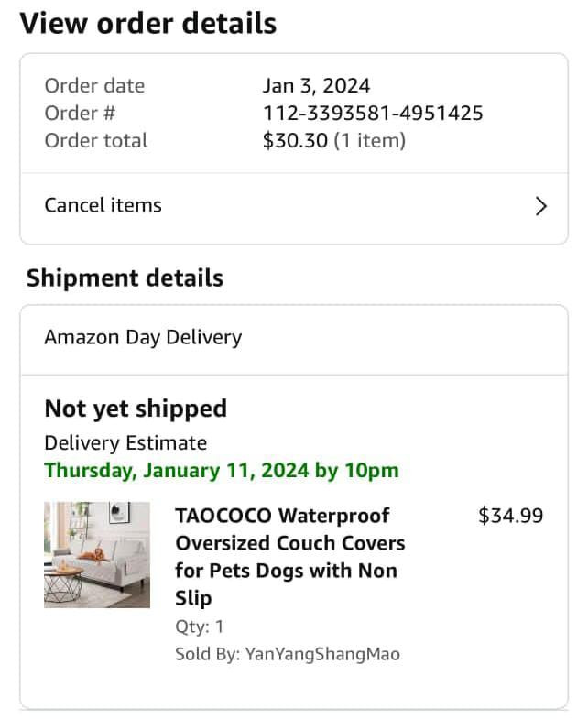This screenshot has width=588, height=719.
Task: Click the Order total label
Action: pyautogui.click(x=96, y=141)
